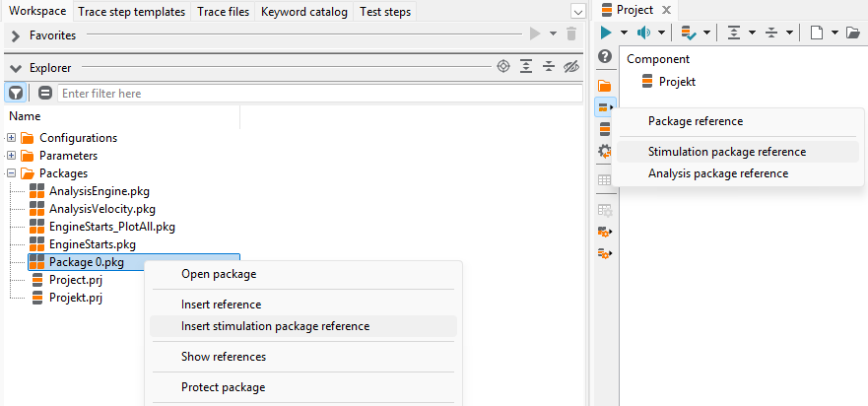Click the new document icon in Project toolbar
The image size is (868, 406).
[x=817, y=33]
